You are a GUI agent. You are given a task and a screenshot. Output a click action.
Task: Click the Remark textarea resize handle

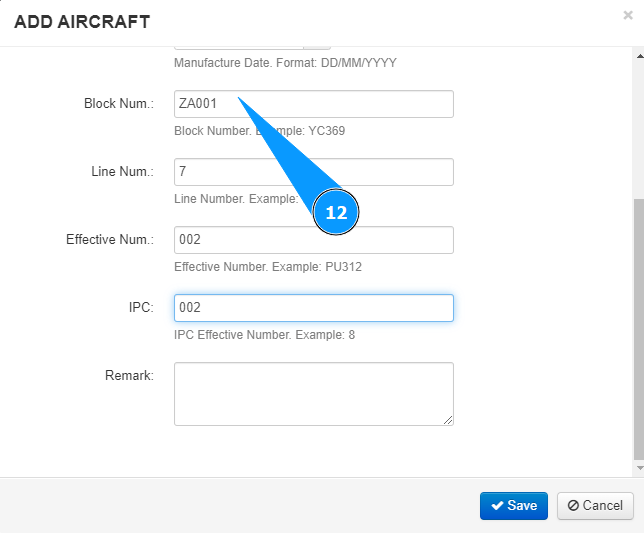tap(448, 420)
